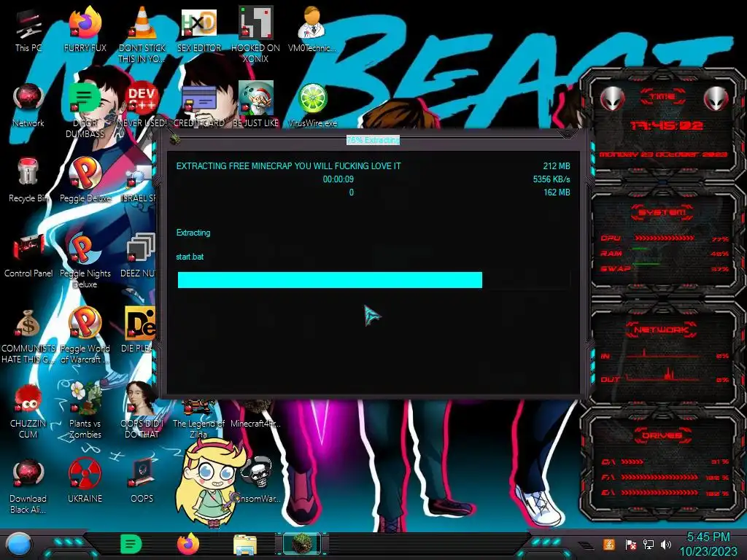This screenshot has height=560, width=747.
Task: Click the start.bat file name in the dialog
Action: pyautogui.click(x=190, y=257)
